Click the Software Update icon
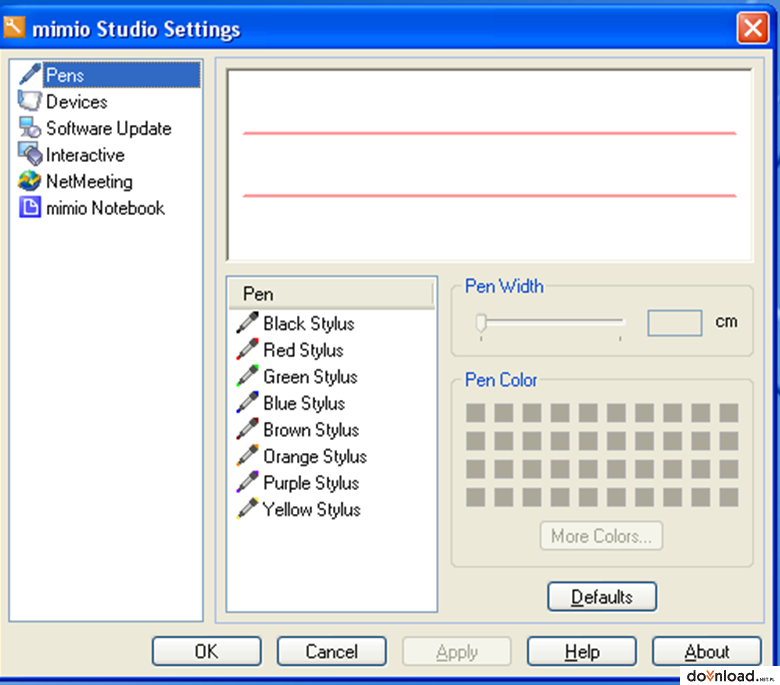780x685 pixels. coord(30,127)
